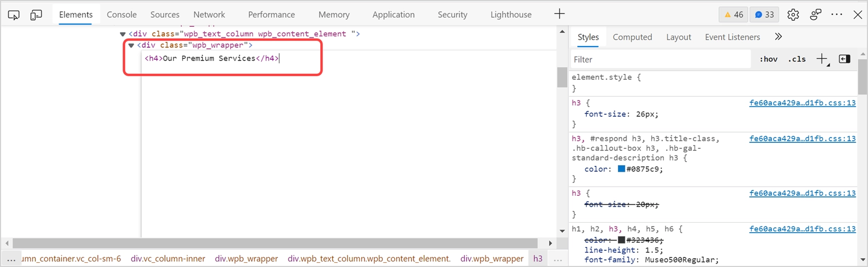The height and width of the screenshot is (267, 868).
Task: Collapse the wpb_text_column div node
Action: tap(123, 34)
